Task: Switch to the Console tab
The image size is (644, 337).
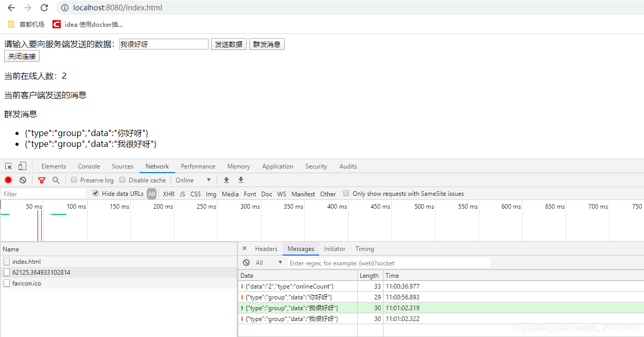Action: coord(89,166)
